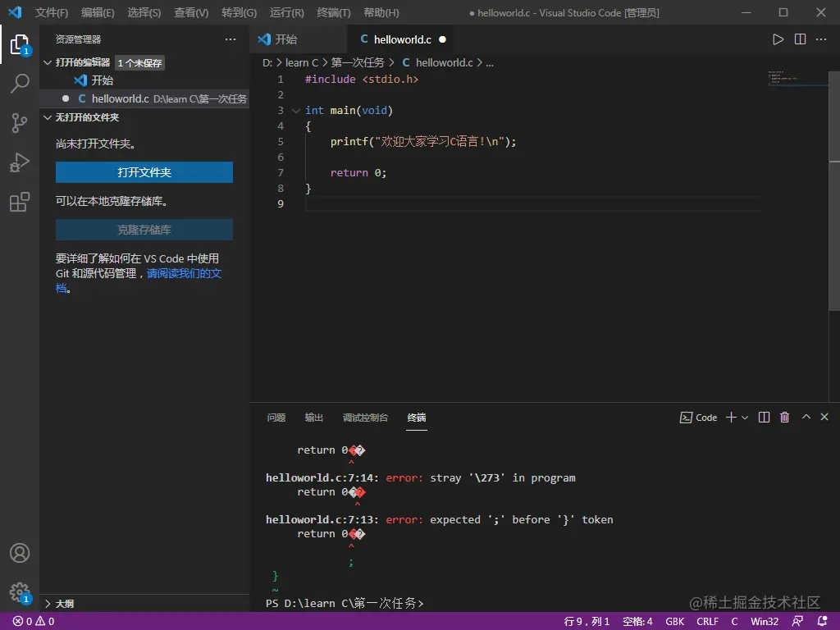Viewport: 840px width, 630px height.
Task: Open the Extensions view
Action: tap(20, 202)
